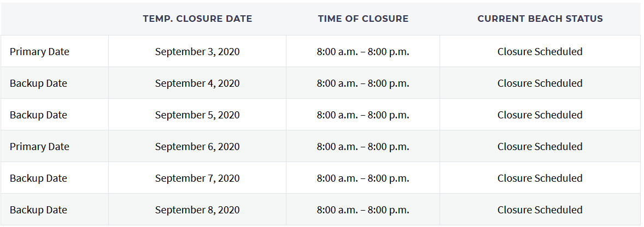This screenshot has width=644, height=227.
Task: Click Closure Scheduled status for September 3
Action: pyautogui.click(x=540, y=52)
